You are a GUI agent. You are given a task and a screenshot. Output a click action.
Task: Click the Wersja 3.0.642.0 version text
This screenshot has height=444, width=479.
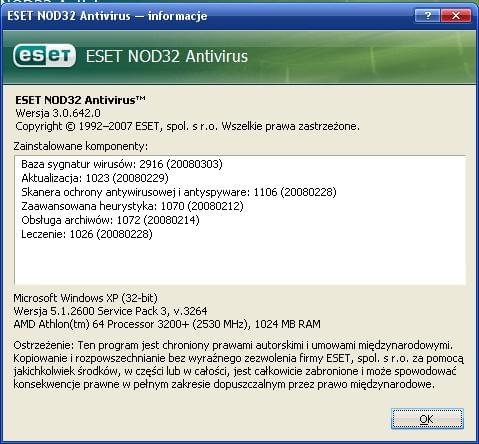[58, 113]
